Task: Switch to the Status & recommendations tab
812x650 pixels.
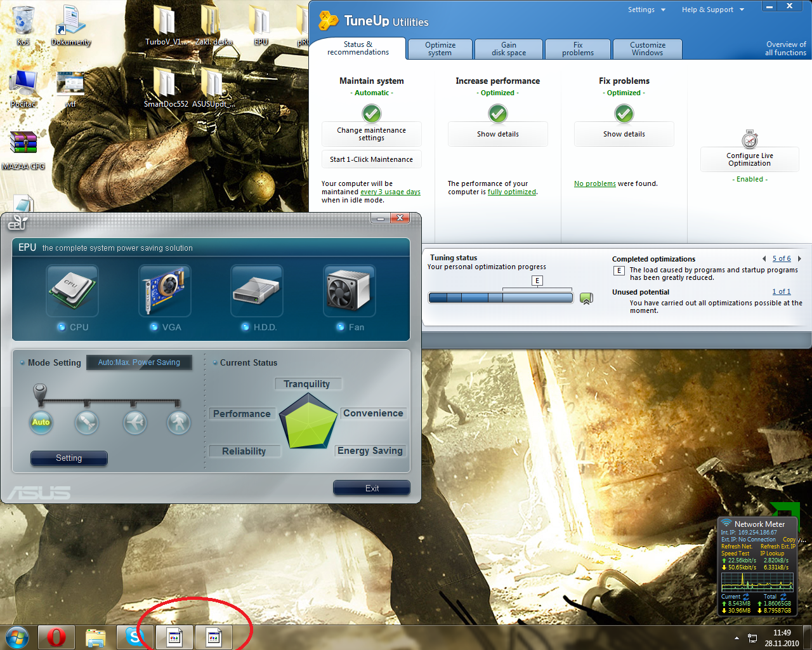Action: coord(358,48)
